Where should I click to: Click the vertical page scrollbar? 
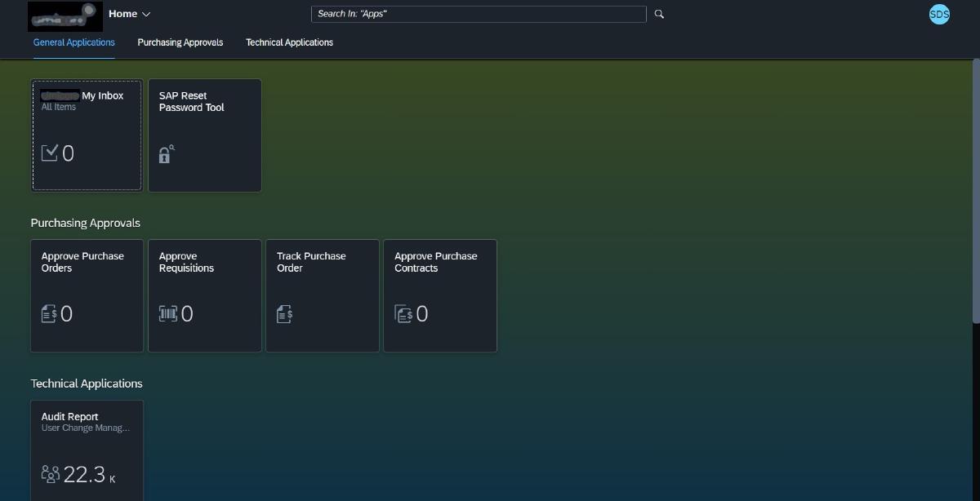tap(976, 188)
